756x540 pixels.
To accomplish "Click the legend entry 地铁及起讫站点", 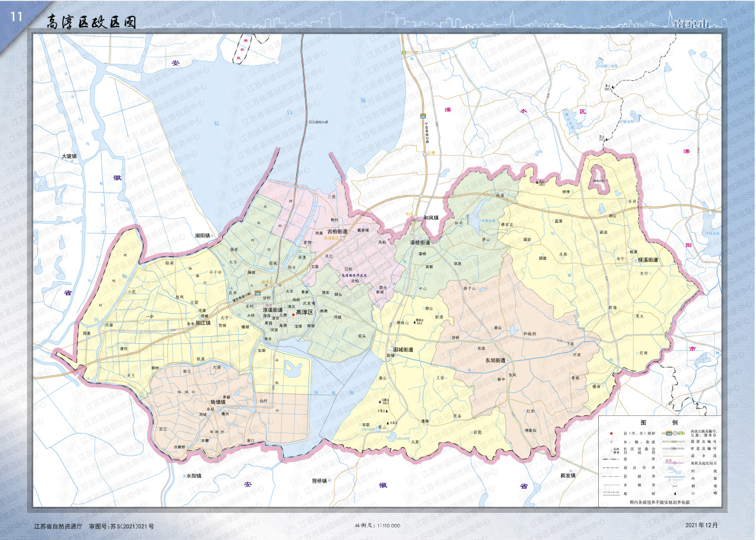I will [703, 463].
